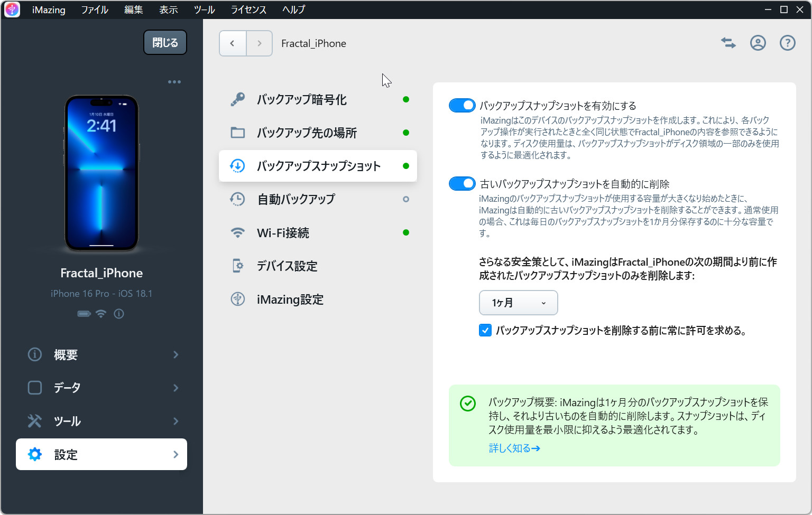Viewport: 812px width, 515px height.
Task: Select デバイス設定 settings entry
Action: [x=318, y=266]
